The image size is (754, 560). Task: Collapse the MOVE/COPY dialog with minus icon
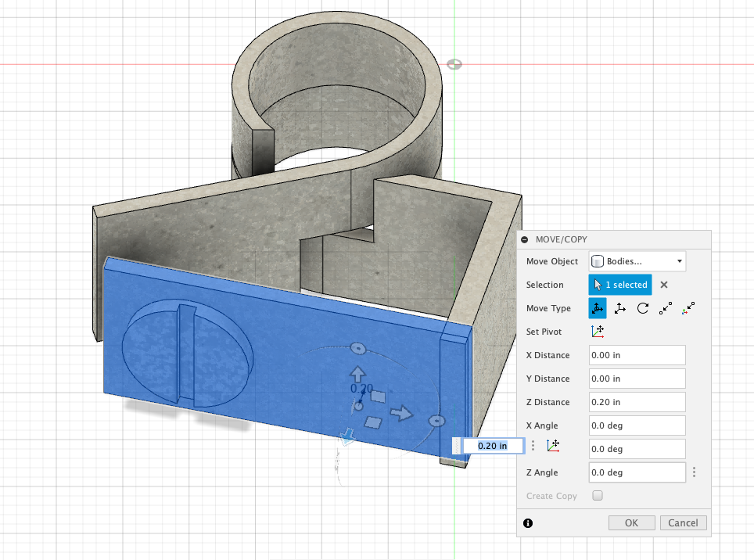(525, 239)
